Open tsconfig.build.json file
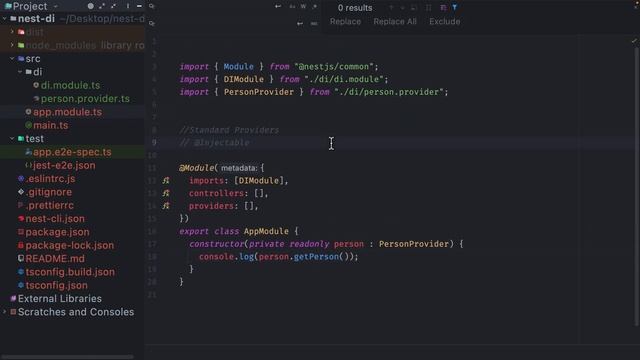 tap(70, 272)
